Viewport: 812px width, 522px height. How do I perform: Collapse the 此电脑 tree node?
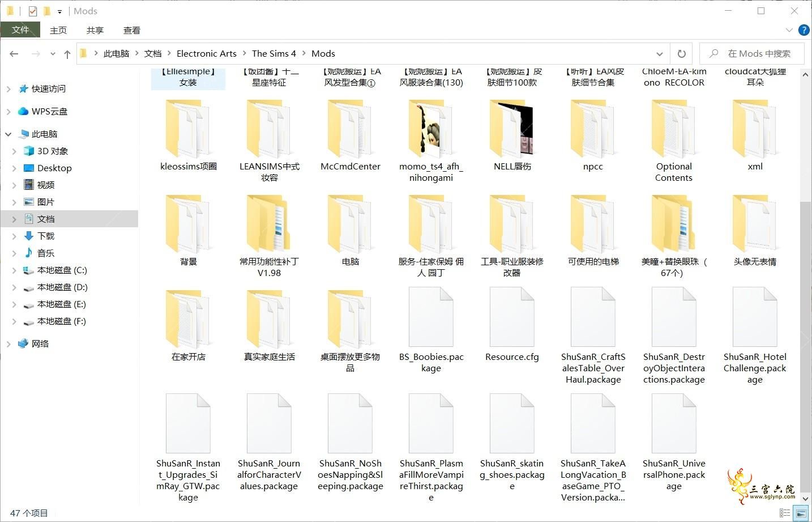(8, 134)
